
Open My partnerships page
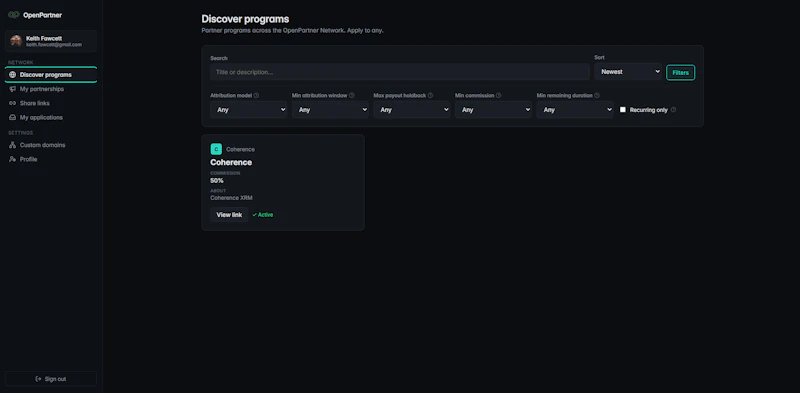[51, 89]
